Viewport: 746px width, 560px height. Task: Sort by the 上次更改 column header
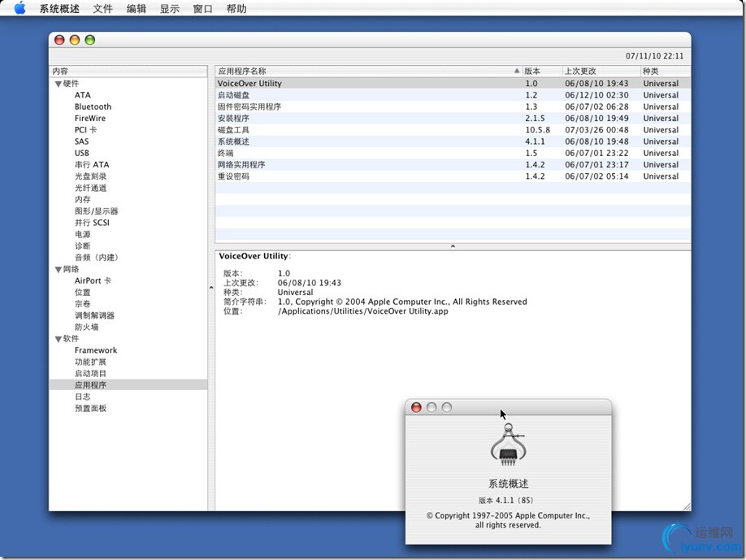click(x=601, y=72)
